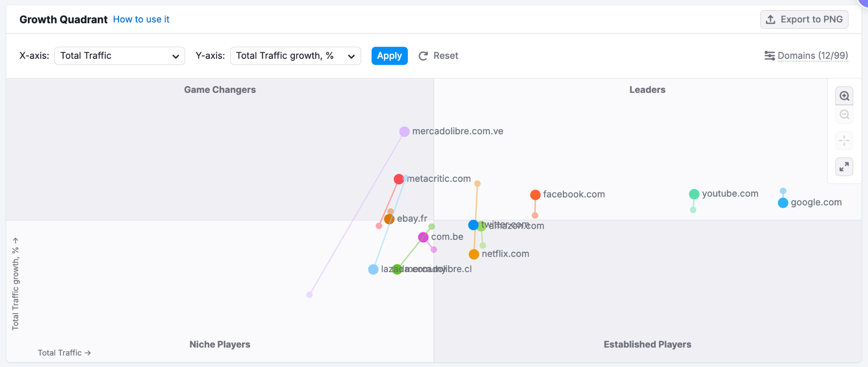Click the faded previous-position mercadolibre.com.ve point

tap(309, 295)
